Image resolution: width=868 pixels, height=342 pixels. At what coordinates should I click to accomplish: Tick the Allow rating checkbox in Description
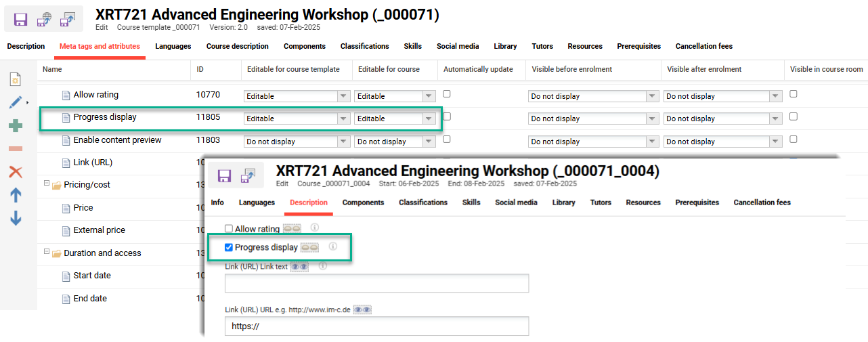(x=229, y=229)
